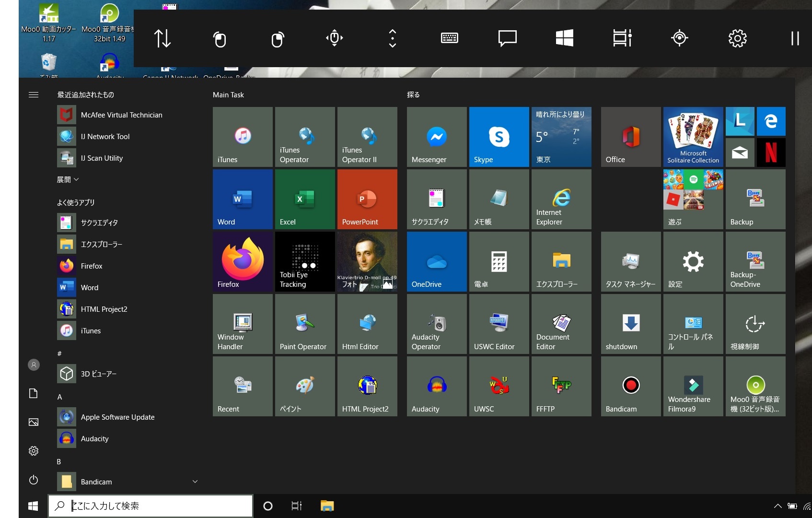Jump to the letter A section header

pyautogui.click(x=59, y=397)
